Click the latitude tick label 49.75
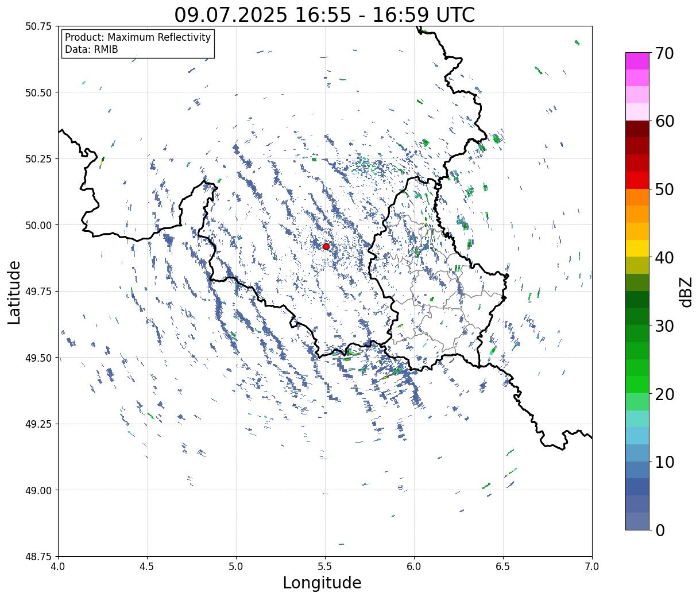700x597 pixels. click(38, 292)
